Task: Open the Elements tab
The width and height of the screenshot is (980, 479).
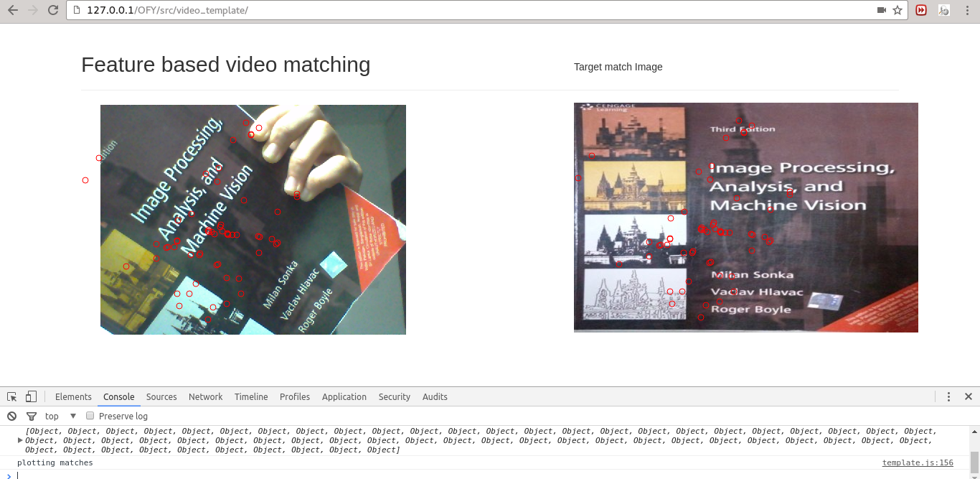Action: [x=73, y=396]
